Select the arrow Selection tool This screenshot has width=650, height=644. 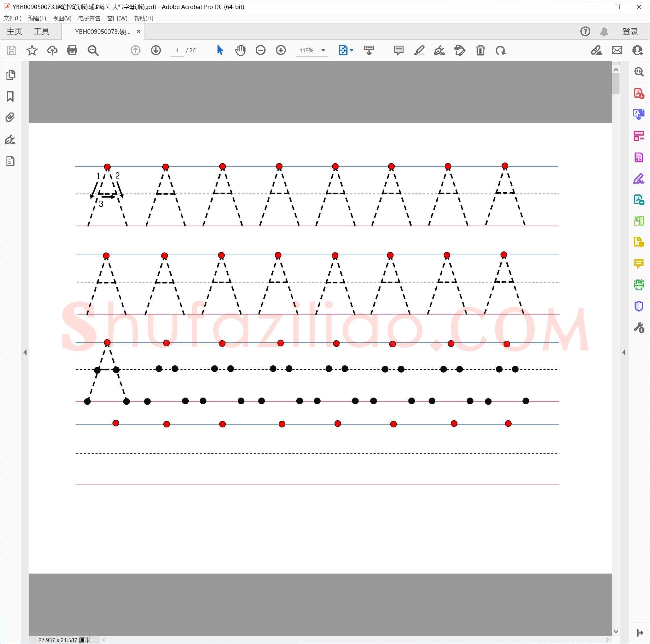[x=220, y=51]
